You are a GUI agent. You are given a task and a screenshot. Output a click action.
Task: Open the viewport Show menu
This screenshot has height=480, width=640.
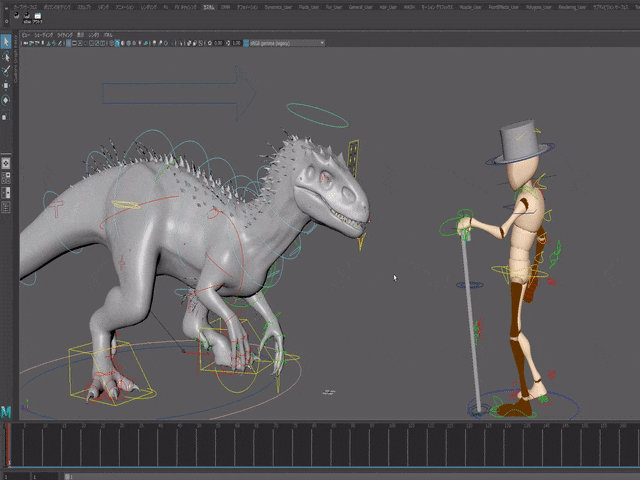80,34
